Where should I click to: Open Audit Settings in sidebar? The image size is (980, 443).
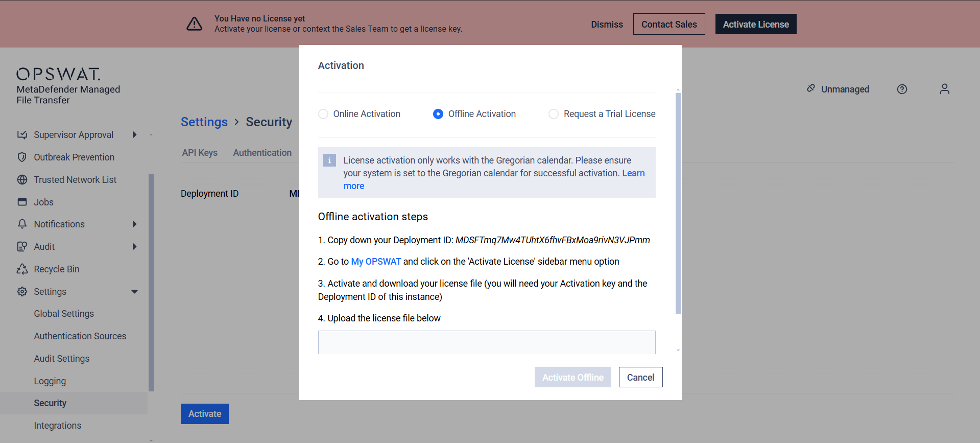point(62,359)
